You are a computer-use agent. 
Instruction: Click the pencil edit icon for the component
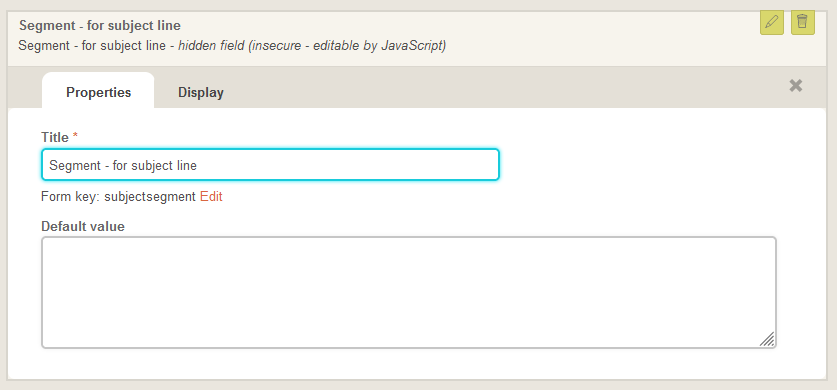[x=771, y=22]
